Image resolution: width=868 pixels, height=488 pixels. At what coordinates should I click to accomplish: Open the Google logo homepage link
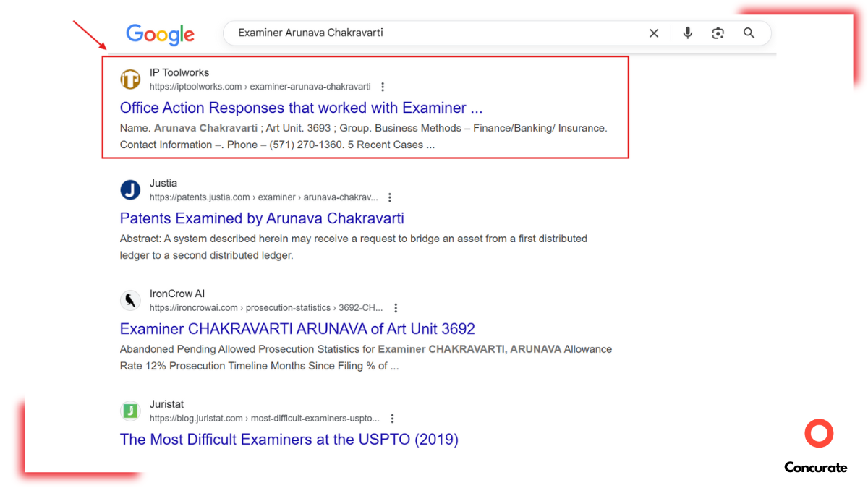pyautogui.click(x=160, y=34)
